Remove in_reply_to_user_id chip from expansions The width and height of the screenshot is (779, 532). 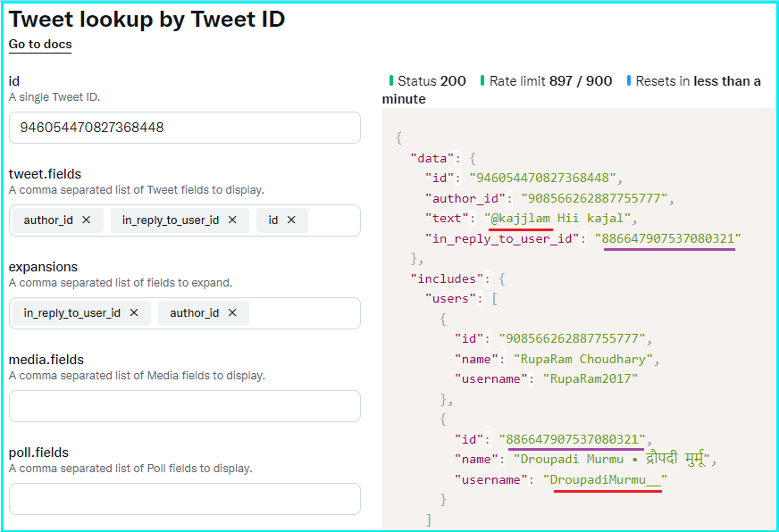pos(134,312)
